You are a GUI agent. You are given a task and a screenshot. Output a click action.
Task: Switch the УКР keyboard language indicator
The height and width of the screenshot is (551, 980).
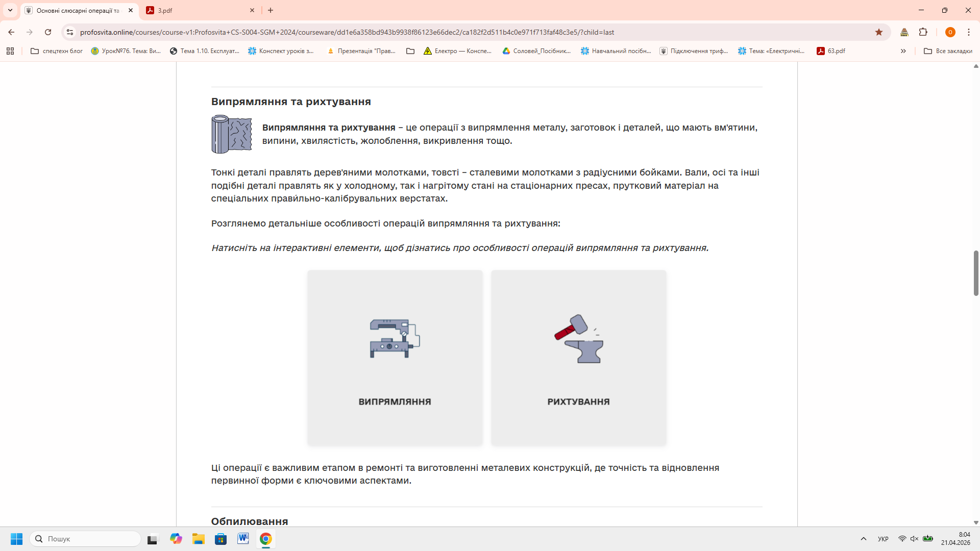pyautogui.click(x=883, y=539)
